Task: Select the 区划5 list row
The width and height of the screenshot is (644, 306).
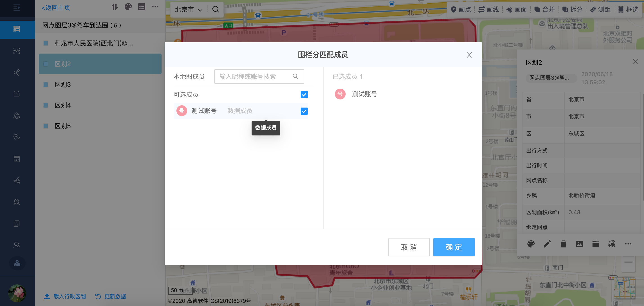Action: pyautogui.click(x=100, y=126)
